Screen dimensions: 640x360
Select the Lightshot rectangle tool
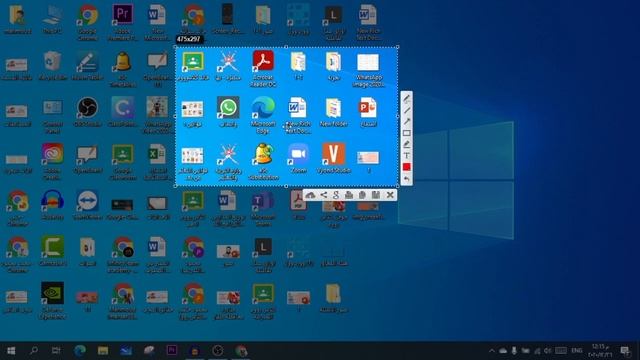[407, 133]
